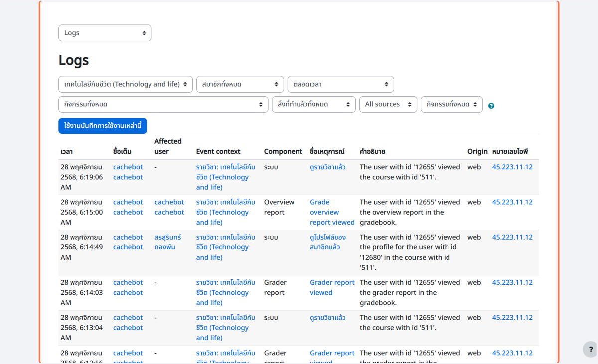
Task: Open event context course link in 6:13:04 row
Action: [x=226, y=327]
